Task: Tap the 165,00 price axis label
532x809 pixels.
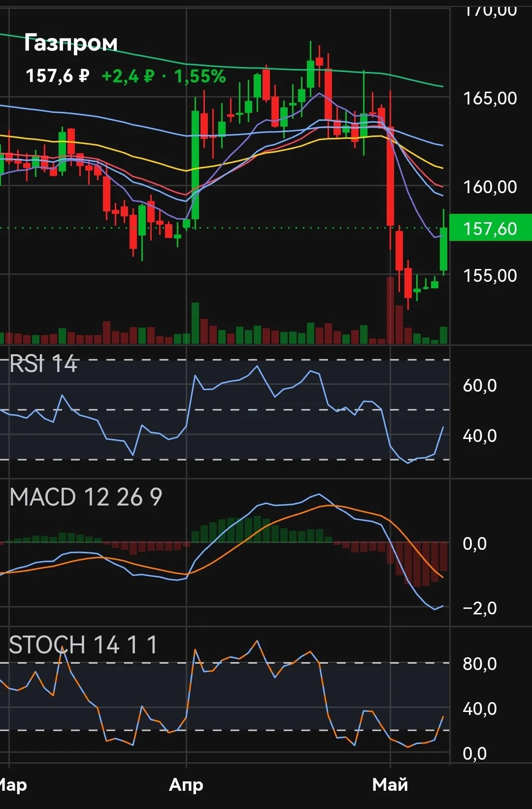Action: click(x=490, y=98)
